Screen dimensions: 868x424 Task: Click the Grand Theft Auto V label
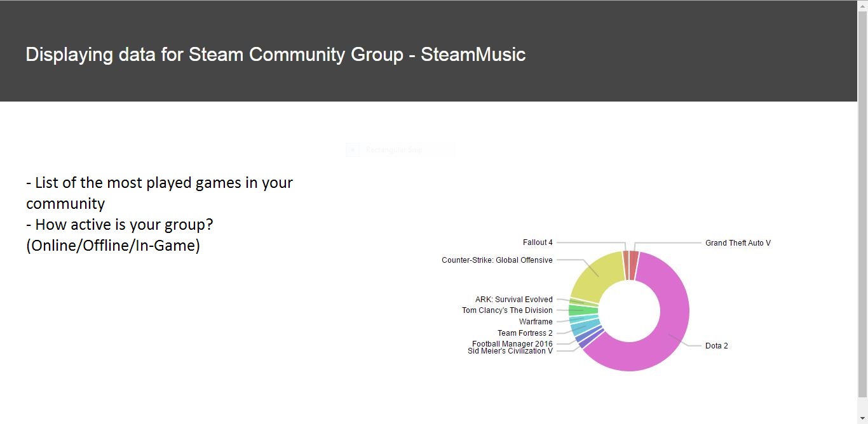tap(738, 243)
